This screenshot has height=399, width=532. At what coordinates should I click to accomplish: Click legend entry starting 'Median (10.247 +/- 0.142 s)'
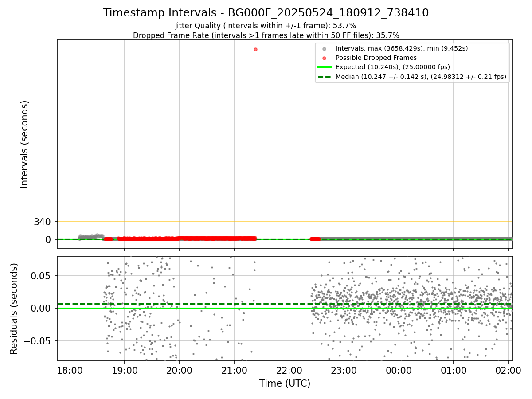[x=421, y=77]
